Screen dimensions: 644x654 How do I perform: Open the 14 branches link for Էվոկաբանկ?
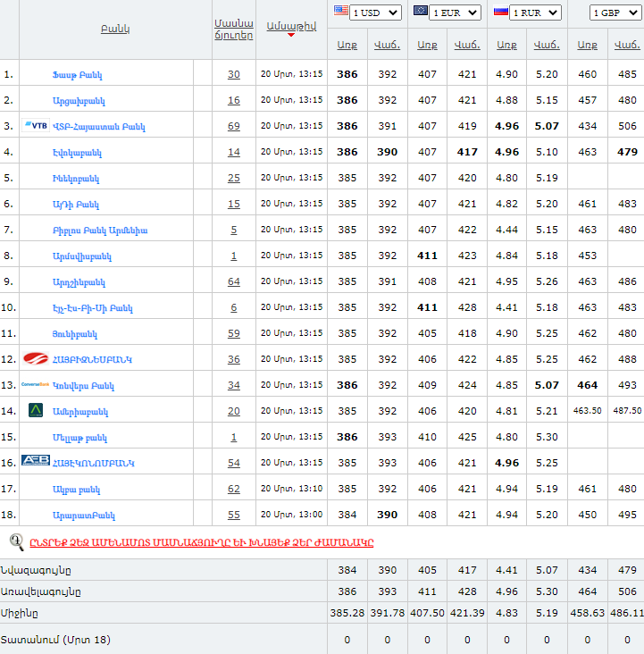click(234, 152)
